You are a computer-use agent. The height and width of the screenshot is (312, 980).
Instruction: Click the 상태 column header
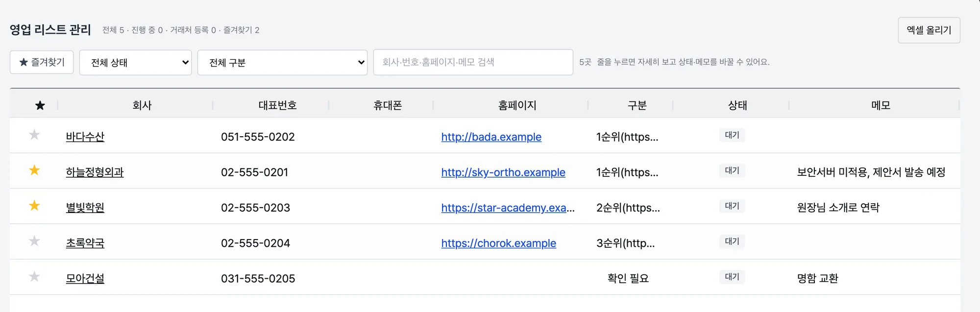pos(737,105)
